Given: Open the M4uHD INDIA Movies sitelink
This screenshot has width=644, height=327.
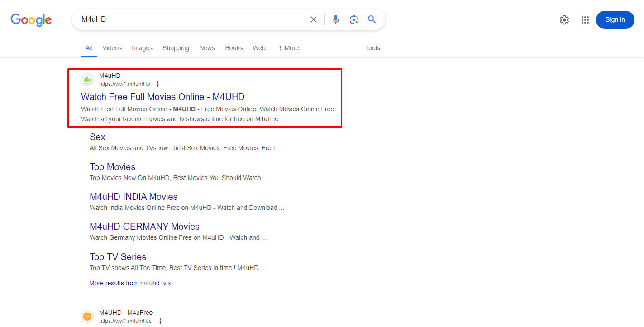Looking at the screenshot, I should [134, 197].
